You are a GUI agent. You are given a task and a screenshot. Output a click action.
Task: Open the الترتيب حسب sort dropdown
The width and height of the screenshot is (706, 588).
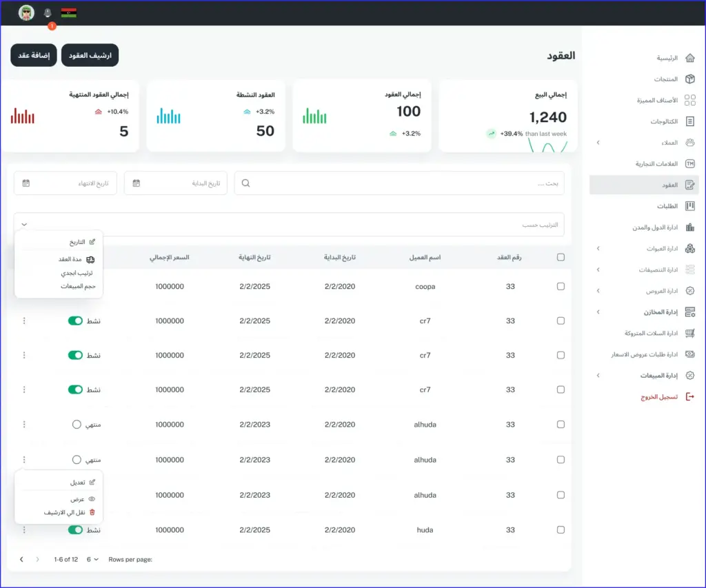click(x=289, y=225)
